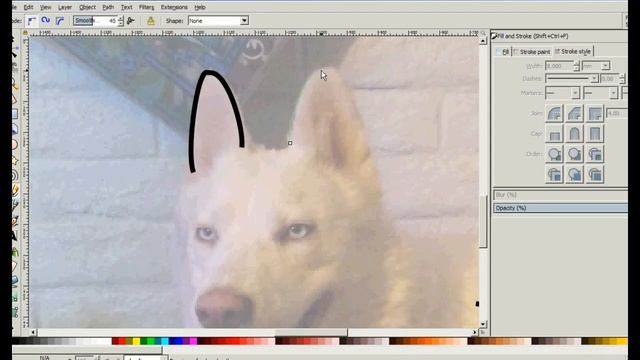
Task: Select the Spiral tool in toolbox
Action: pyautogui.click(x=15, y=176)
